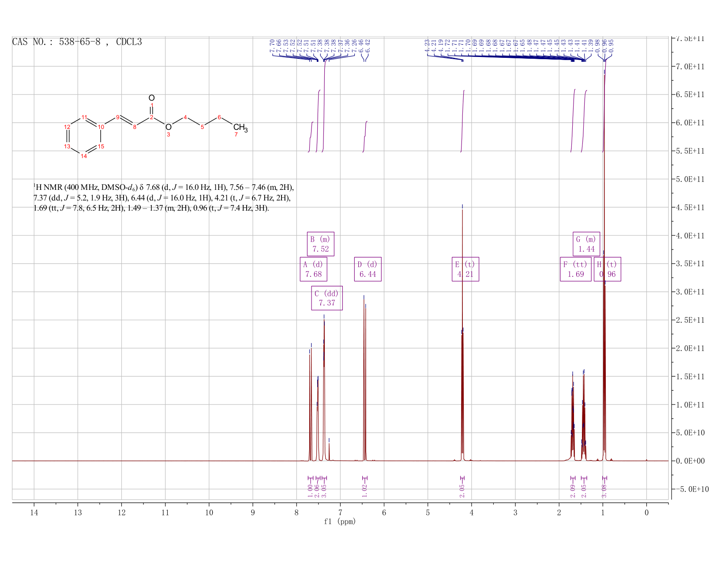Select the 1H NMR report text block
Image resolution: width=728 pixels, height=563 pixels.
164,197
